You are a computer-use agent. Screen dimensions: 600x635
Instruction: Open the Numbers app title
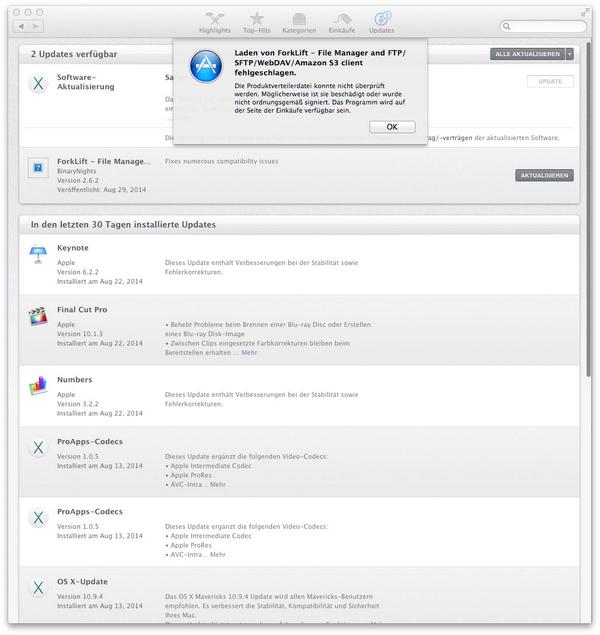click(x=74, y=379)
